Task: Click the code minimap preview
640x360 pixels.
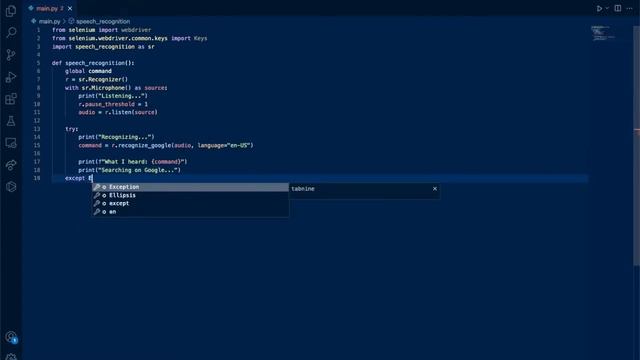Action: coord(602,33)
